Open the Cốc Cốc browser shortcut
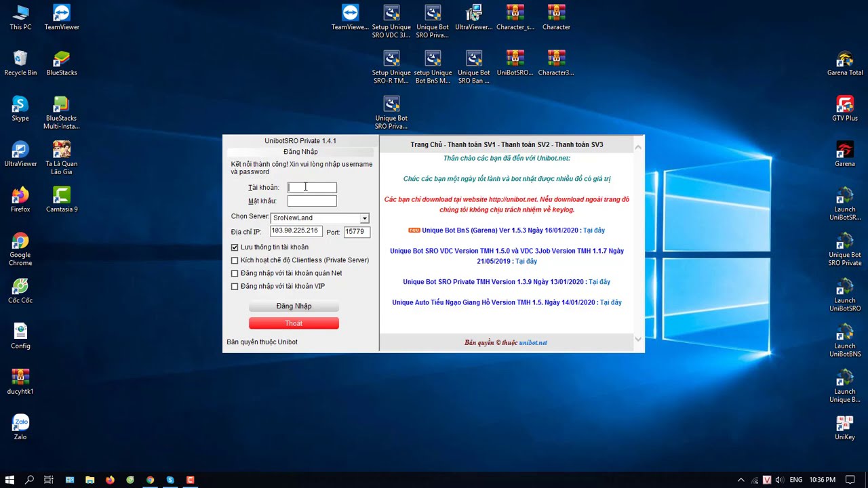Screen dimensions: 868x488 (20, 290)
